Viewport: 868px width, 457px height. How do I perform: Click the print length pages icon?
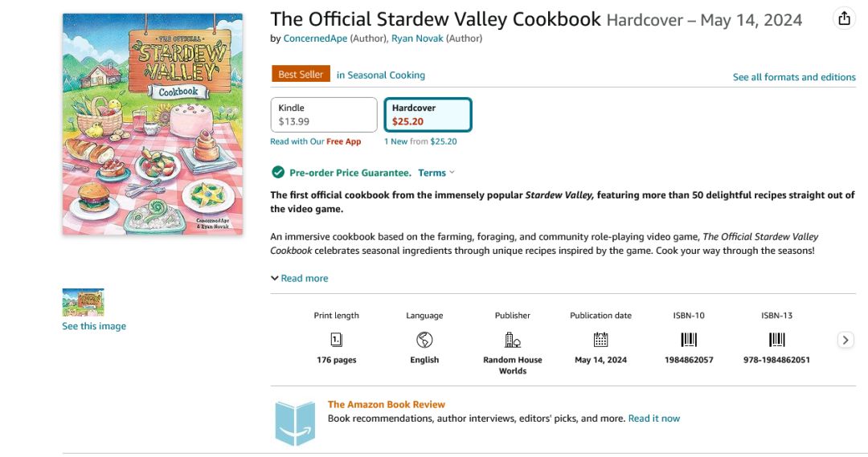(x=336, y=340)
